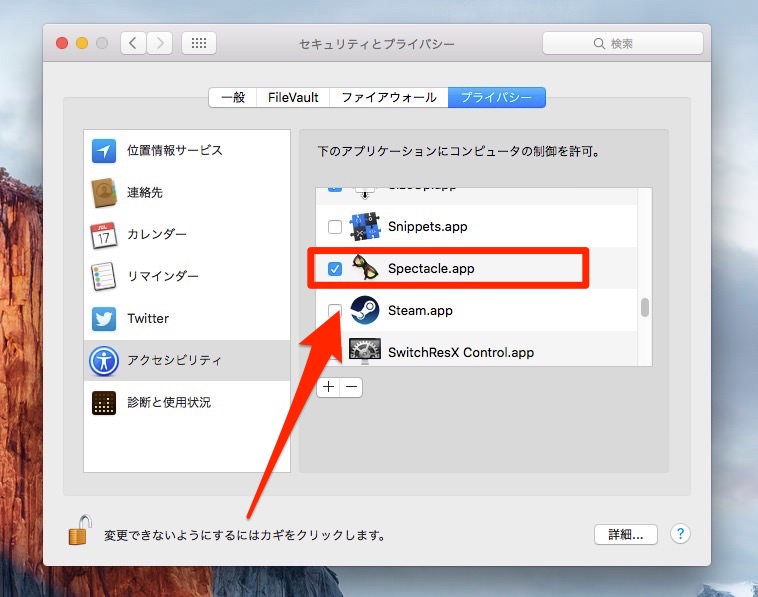Click the magnifier icon in search field
Screen dimensions: 758x597
click(599, 44)
